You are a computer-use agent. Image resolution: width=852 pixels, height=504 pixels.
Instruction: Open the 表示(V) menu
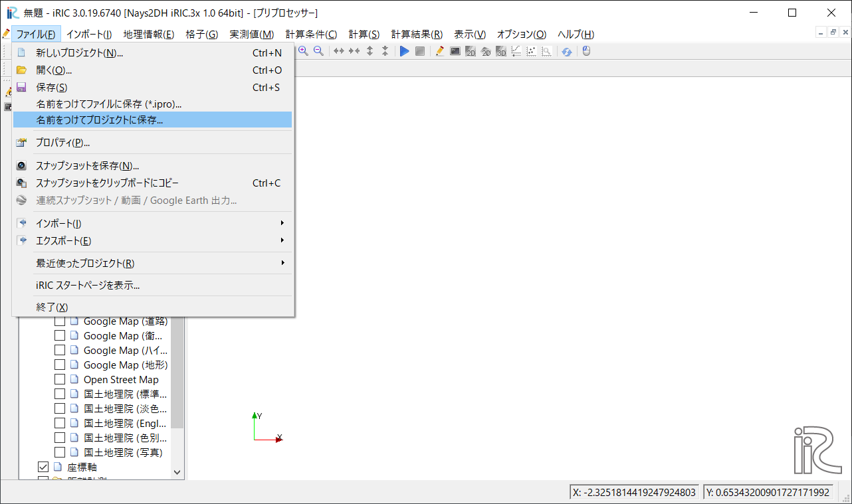(x=470, y=34)
